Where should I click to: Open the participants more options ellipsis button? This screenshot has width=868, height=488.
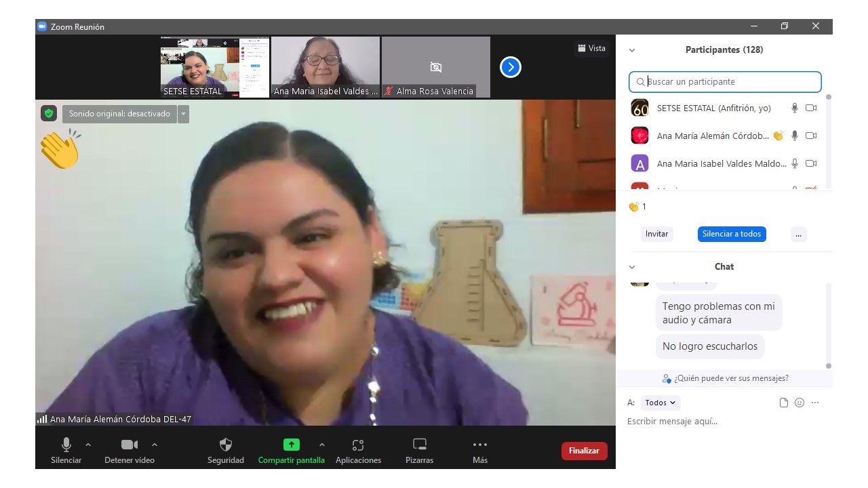(799, 234)
